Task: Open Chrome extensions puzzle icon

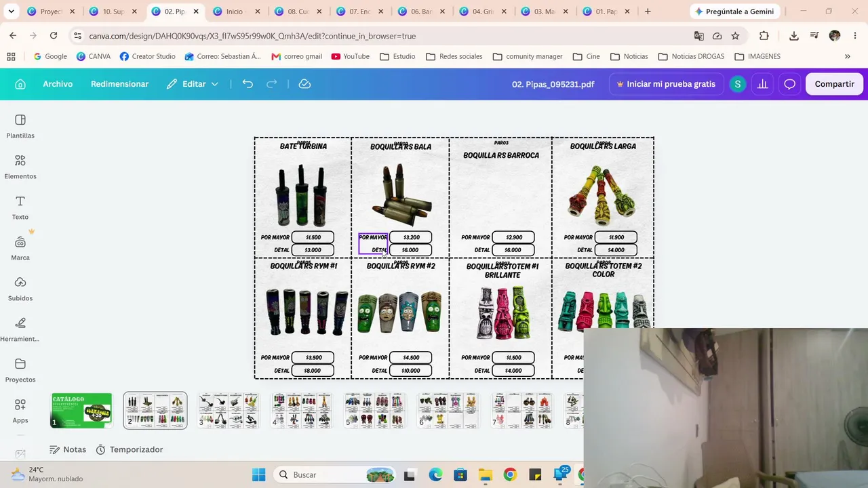Action: point(764,36)
